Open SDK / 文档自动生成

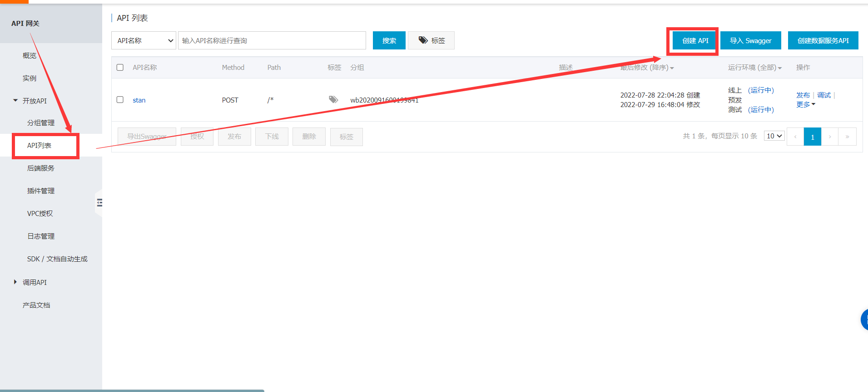57,259
